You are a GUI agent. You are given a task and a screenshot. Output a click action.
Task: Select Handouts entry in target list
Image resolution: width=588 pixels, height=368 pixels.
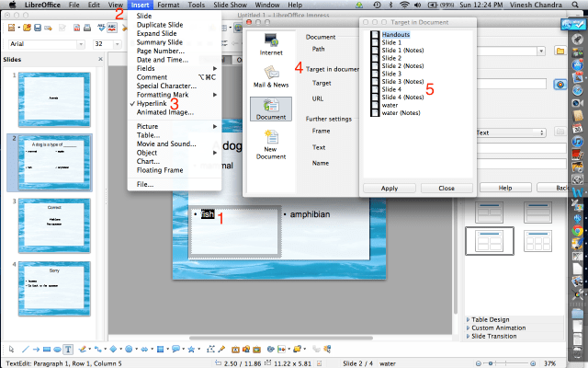[x=396, y=34]
